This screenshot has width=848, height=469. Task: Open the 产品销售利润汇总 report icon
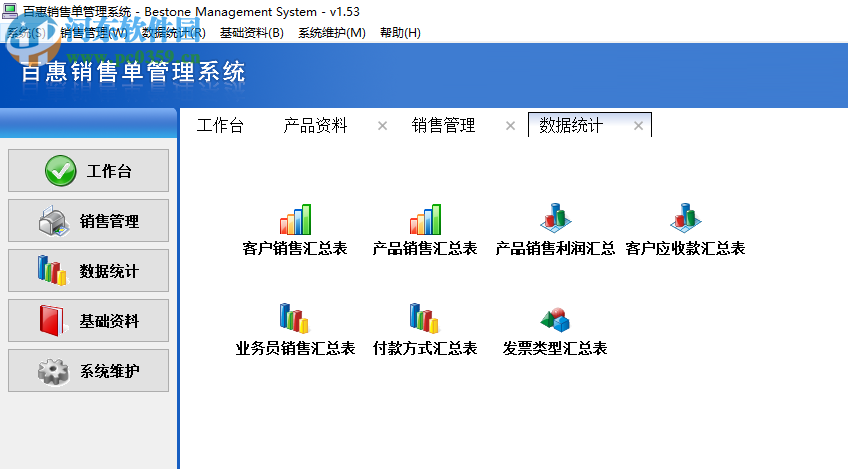(555, 218)
